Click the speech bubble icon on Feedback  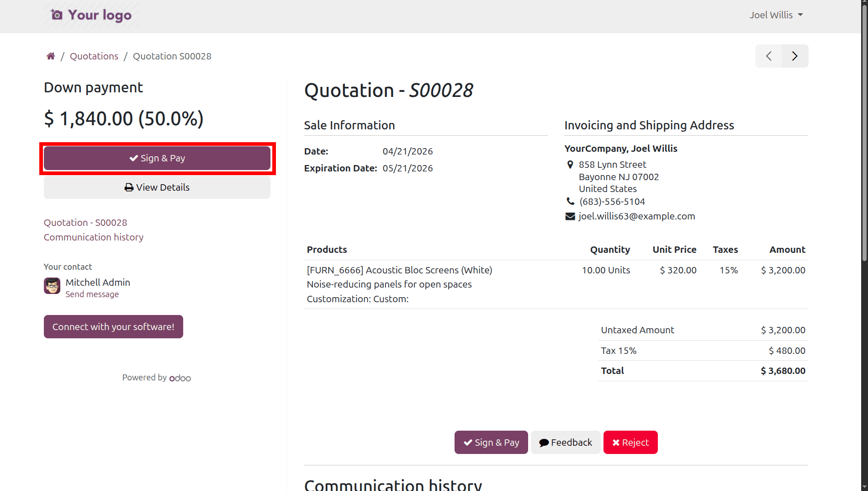click(544, 442)
